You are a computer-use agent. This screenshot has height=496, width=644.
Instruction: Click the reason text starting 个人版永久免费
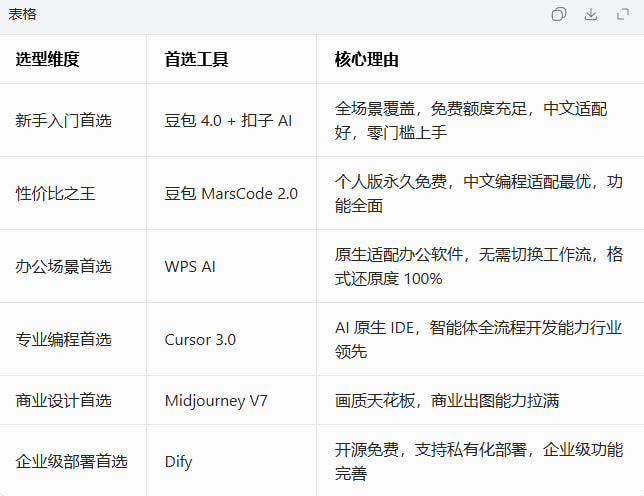478,194
